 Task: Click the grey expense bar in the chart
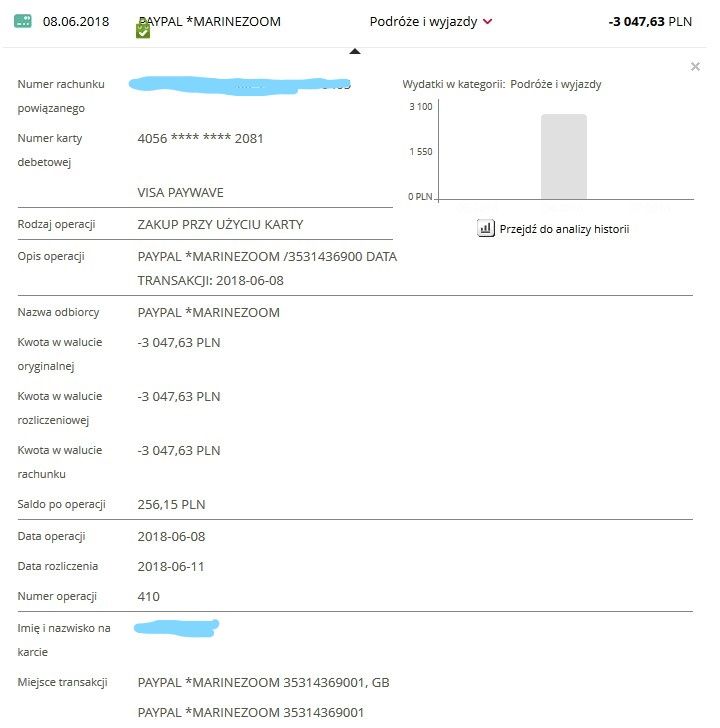pos(563,157)
